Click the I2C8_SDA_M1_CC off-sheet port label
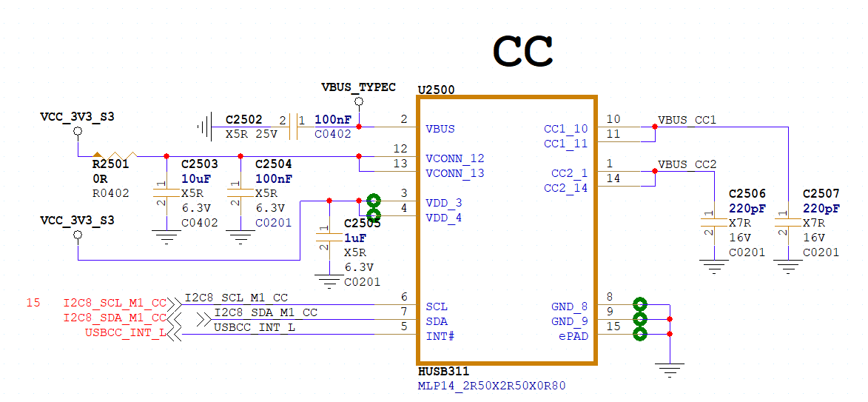The height and width of the screenshot is (402, 868). click(x=115, y=318)
